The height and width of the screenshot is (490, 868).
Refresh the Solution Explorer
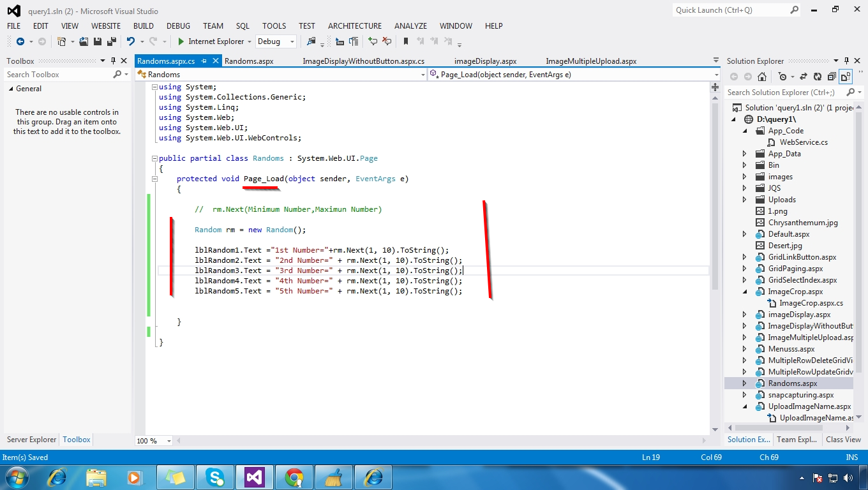tap(818, 77)
